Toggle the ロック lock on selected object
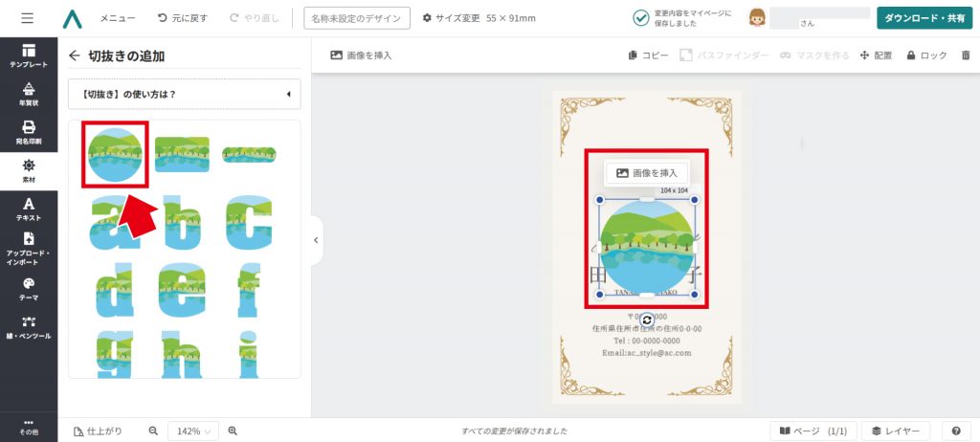The image size is (980, 442). click(926, 55)
